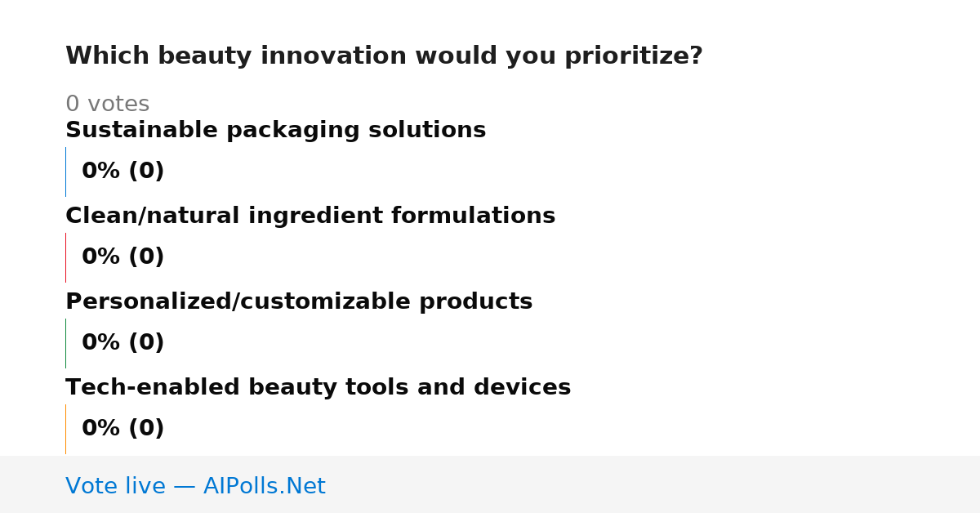Click red bar for Clean/natural ingredients
Image resolution: width=980 pixels, height=513 pixels.
pyautogui.click(x=65, y=257)
